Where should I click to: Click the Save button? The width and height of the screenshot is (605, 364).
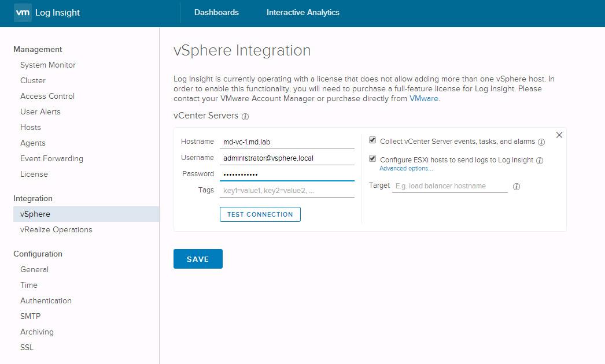point(198,259)
